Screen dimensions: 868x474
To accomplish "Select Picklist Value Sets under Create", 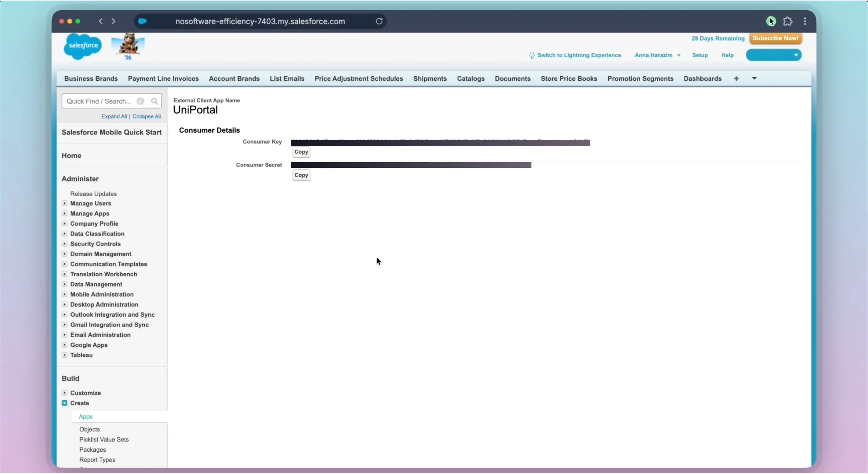I will 104,439.
